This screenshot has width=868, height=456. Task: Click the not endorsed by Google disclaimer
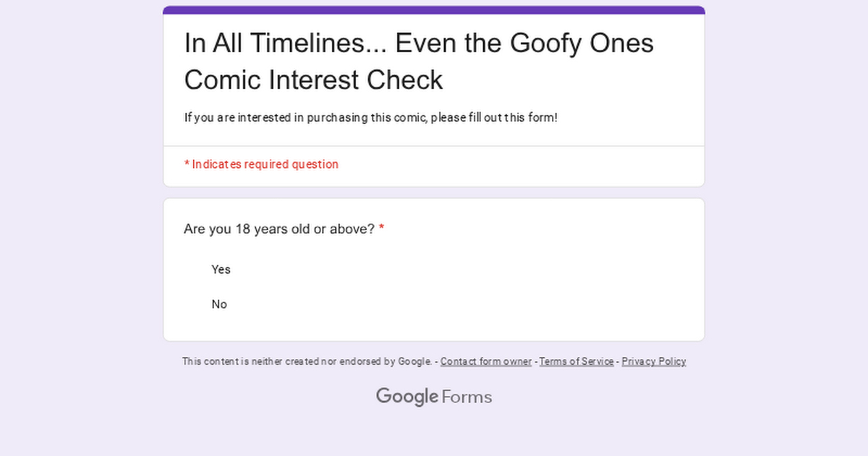pyautogui.click(x=306, y=361)
